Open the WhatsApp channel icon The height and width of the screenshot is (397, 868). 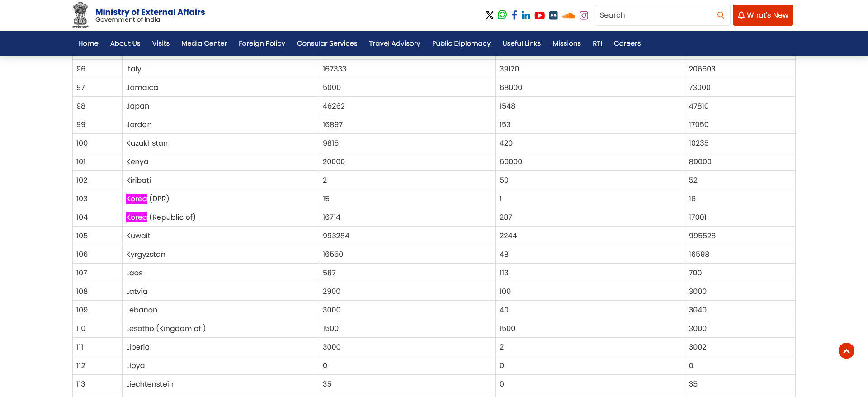point(502,15)
